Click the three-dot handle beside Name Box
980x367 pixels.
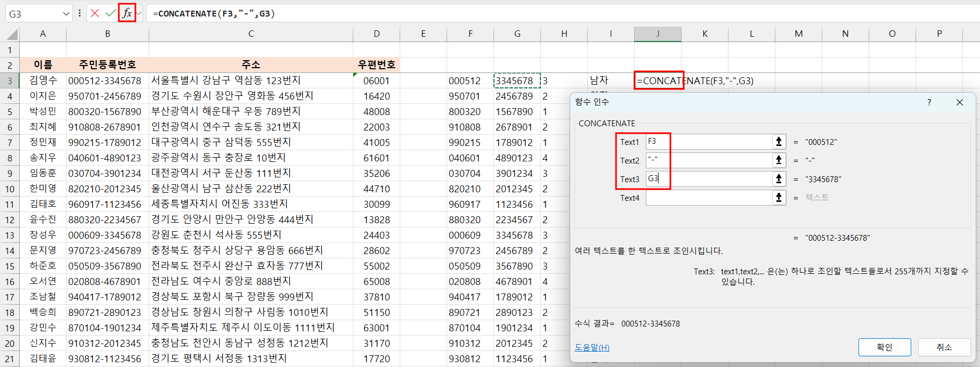click(79, 13)
